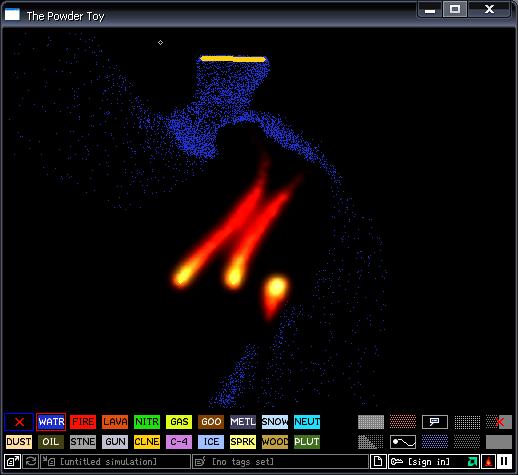Select the streamline wall tool
Image resolution: width=518 pixels, height=475 pixels.
[x=403, y=442]
